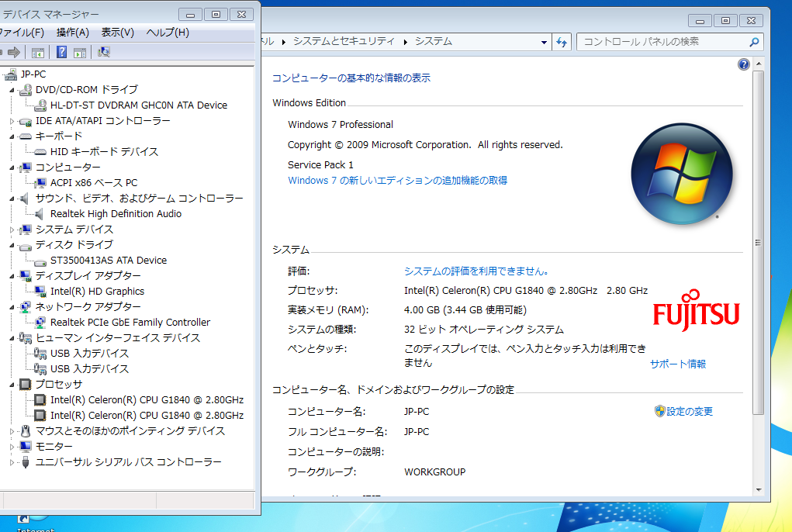Collapse the ディスク ドライブ node
This screenshot has width=792, height=532.
(12, 245)
